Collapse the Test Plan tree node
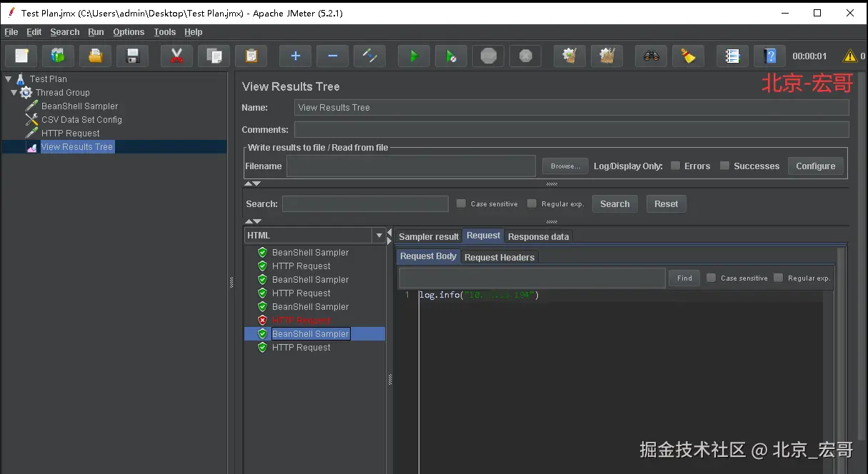The image size is (868, 474). tap(9, 79)
